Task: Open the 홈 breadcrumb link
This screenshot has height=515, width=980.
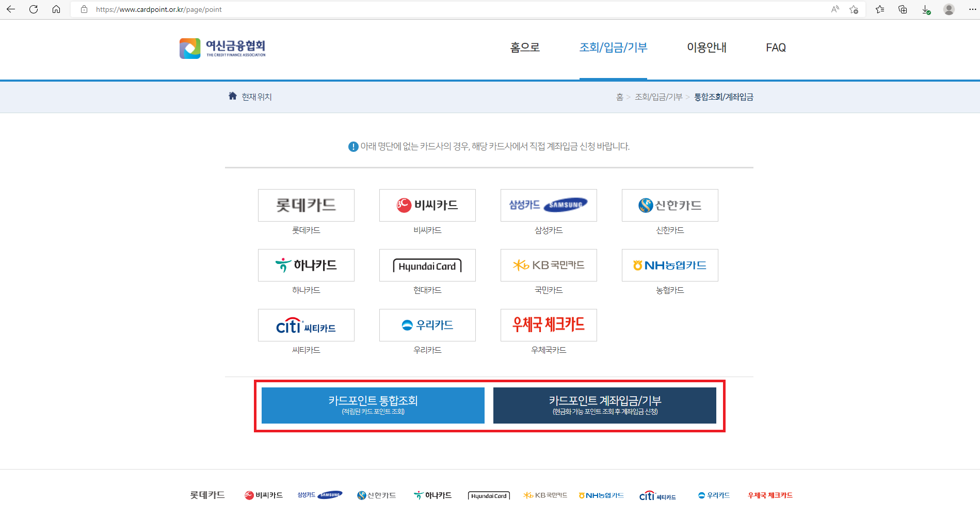Action: click(x=619, y=97)
